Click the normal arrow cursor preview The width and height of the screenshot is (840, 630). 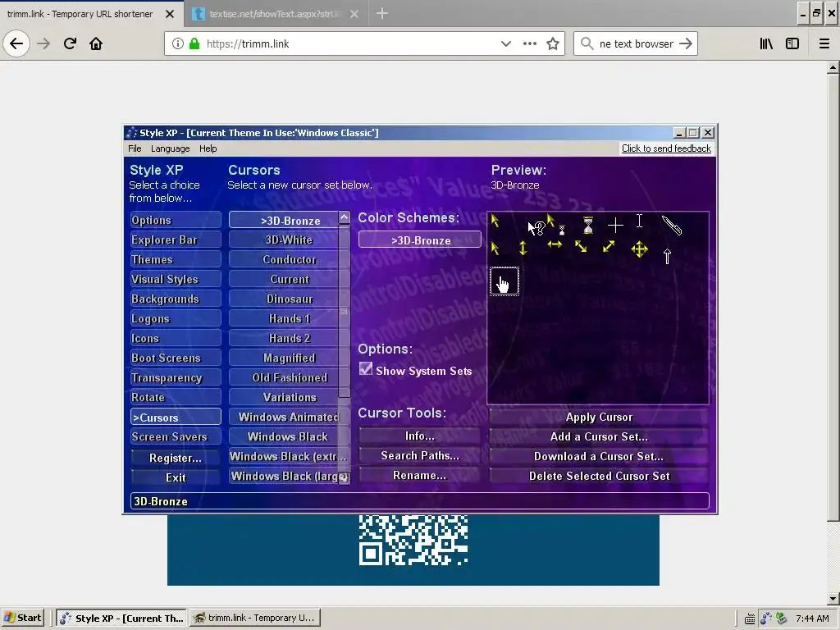[x=495, y=221]
